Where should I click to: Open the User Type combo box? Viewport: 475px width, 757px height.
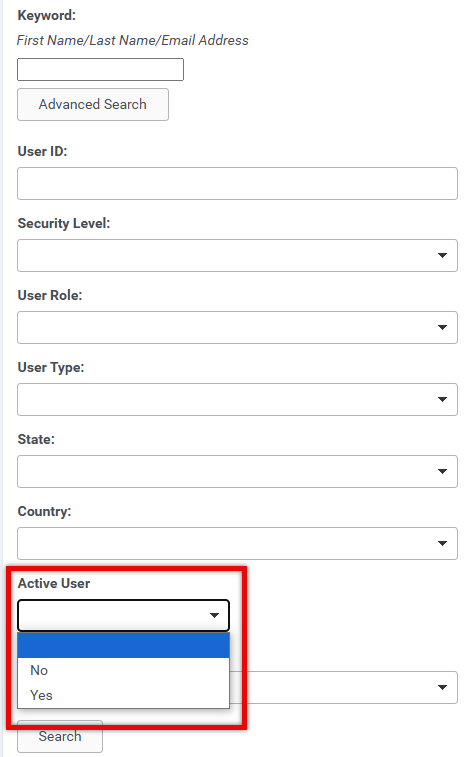point(238,399)
